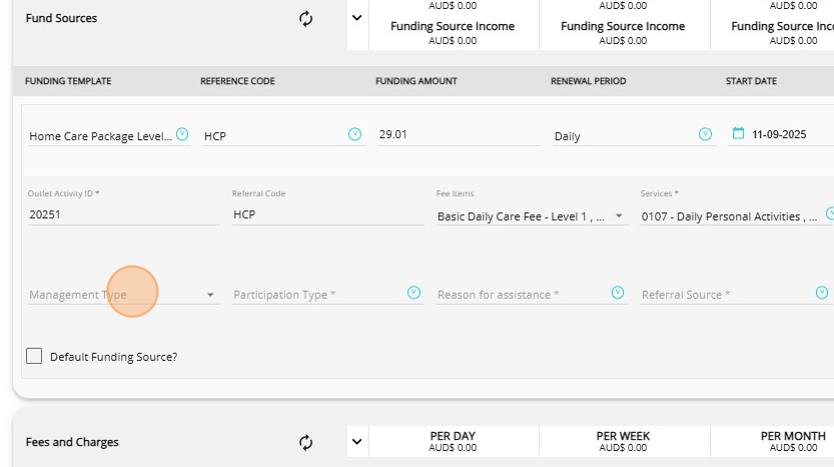Open the Participation Type lookup icon

pyautogui.click(x=414, y=293)
